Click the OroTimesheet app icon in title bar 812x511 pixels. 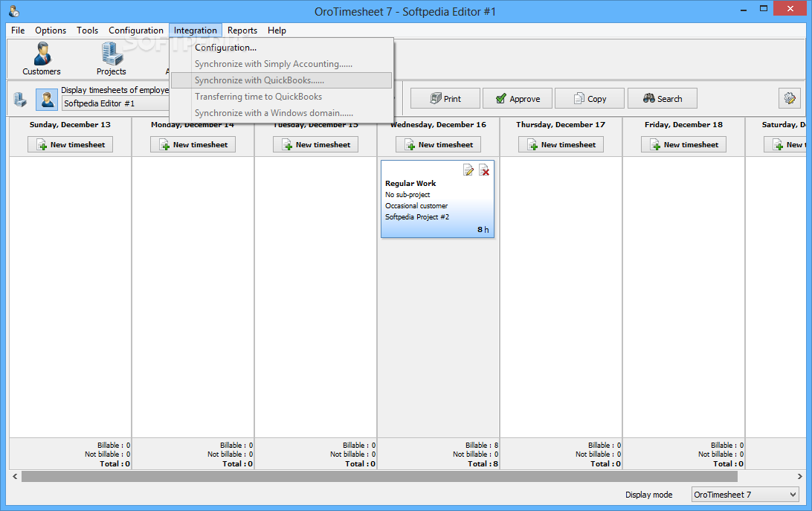click(x=14, y=11)
